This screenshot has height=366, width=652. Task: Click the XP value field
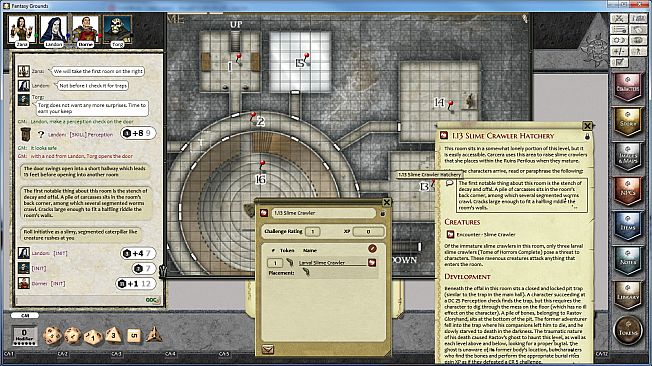368,232
